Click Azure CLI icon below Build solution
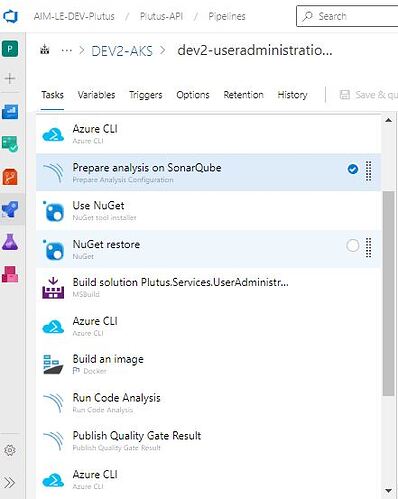The image size is (398, 499). (x=53, y=327)
